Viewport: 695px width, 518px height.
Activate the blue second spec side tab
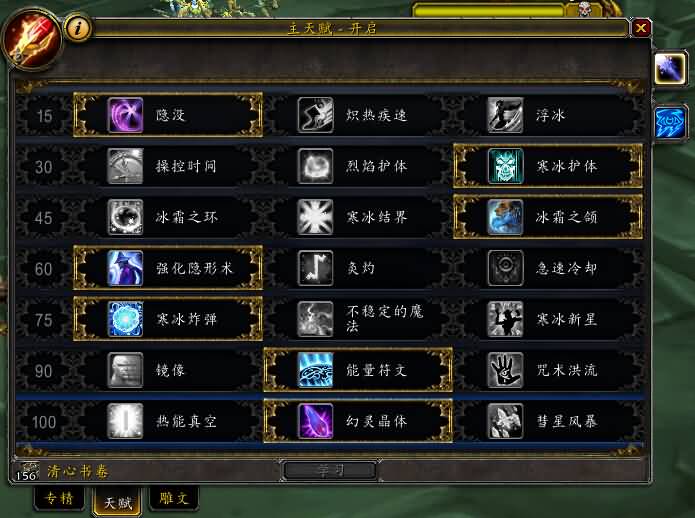[x=670, y=122]
